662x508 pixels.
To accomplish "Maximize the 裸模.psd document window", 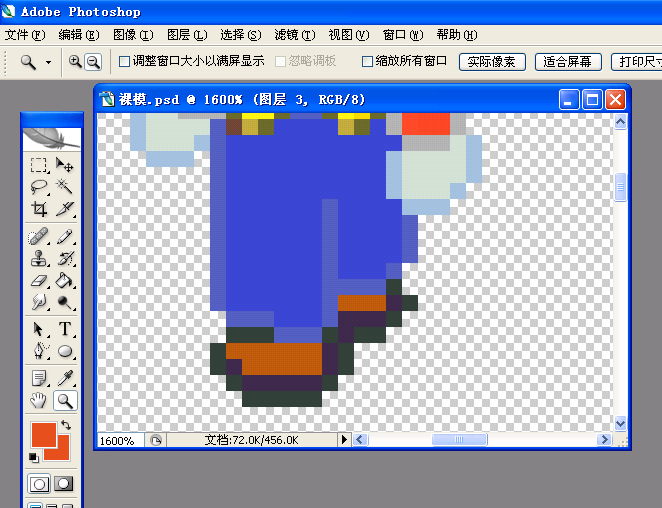I will point(592,100).
